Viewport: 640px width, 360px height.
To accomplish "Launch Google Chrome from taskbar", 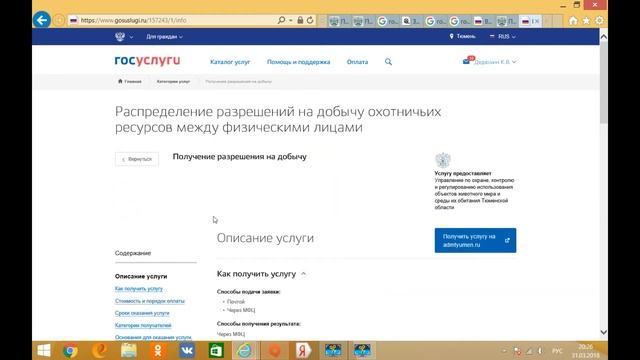I will click(x=70, y=351).
